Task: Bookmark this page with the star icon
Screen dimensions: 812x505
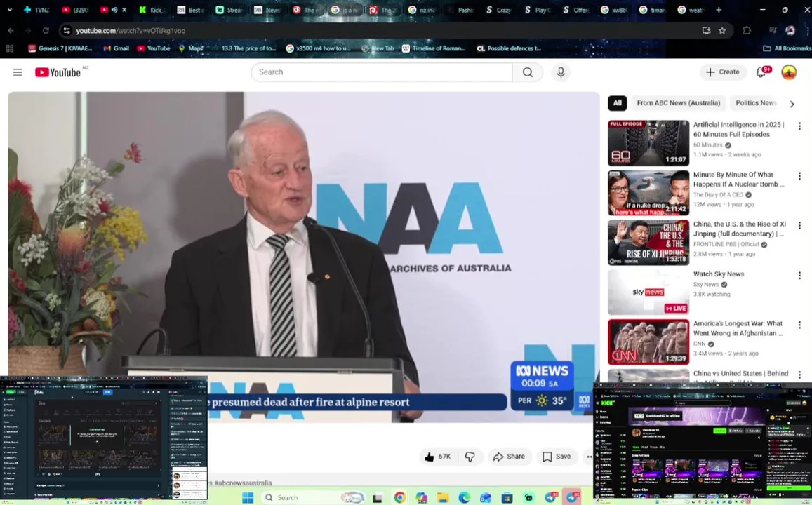Action: [722, 31]
